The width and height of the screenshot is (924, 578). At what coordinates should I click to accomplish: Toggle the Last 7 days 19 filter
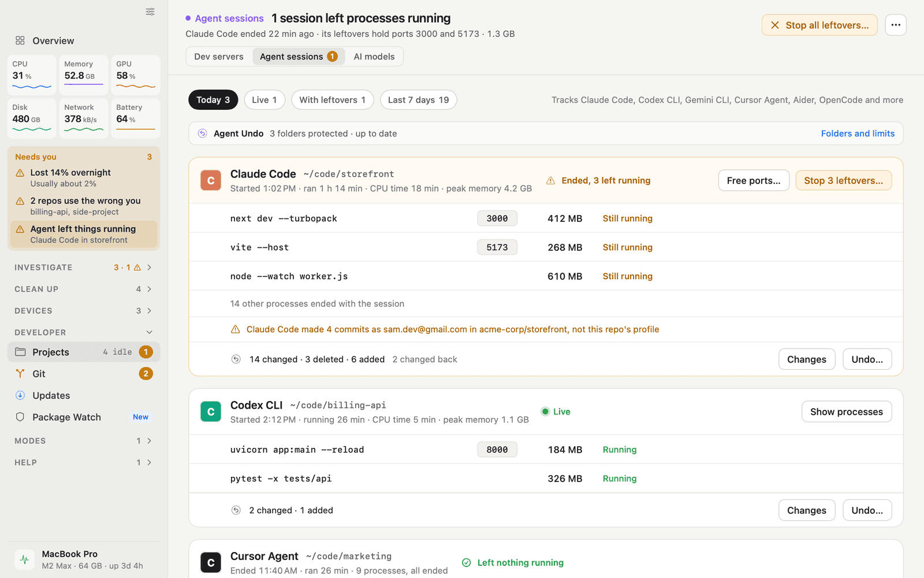click(419, 100)
